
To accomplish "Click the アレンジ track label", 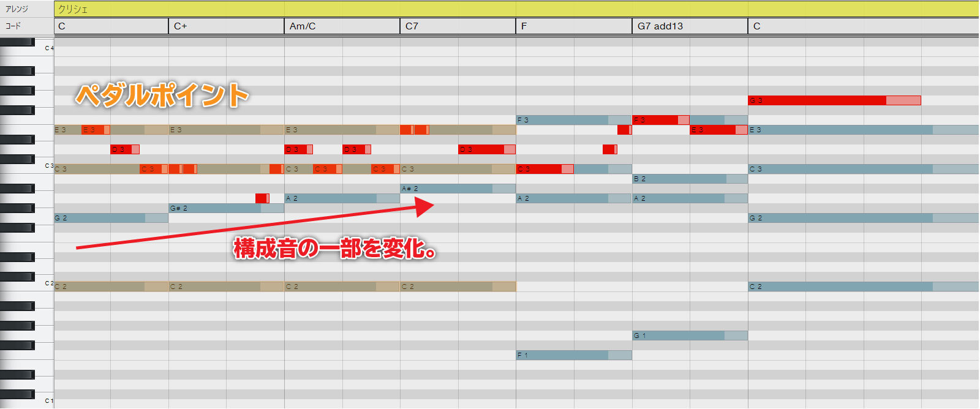I will pos(17,9).
